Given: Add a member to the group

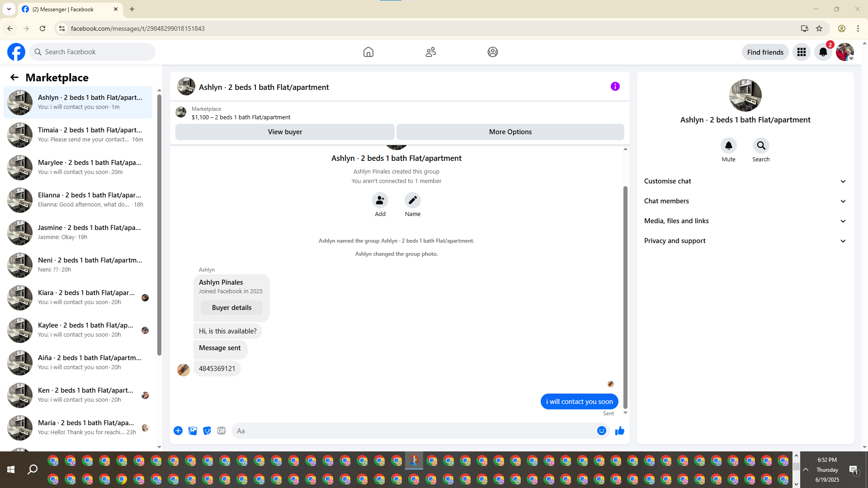Looking at the screenshot, I should (380, 200).
